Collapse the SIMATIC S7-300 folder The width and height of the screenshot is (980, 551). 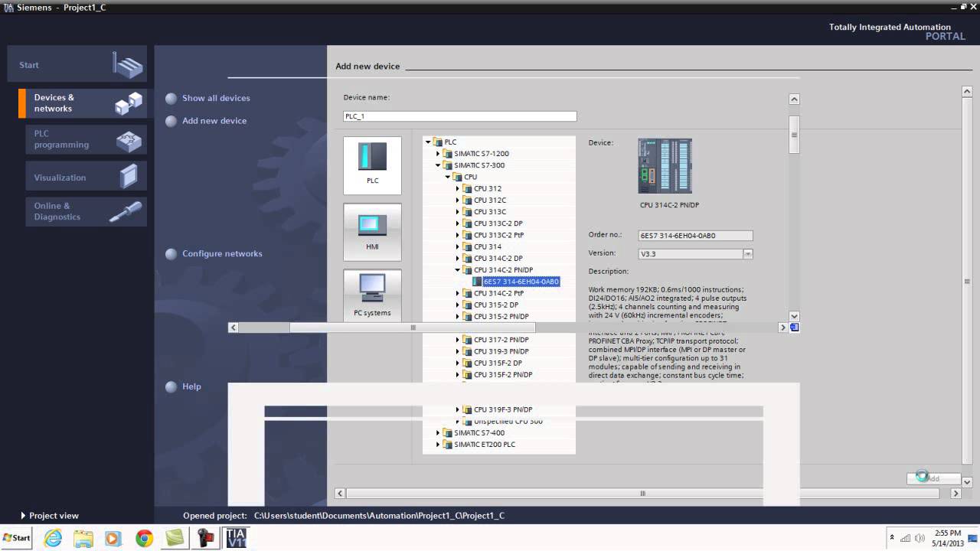(439, 165)
